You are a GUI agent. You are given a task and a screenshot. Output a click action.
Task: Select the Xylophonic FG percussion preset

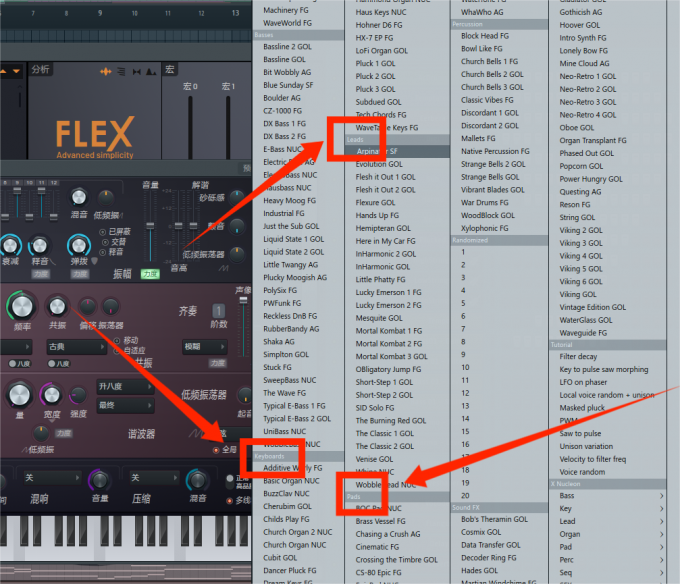pos(484,228)
